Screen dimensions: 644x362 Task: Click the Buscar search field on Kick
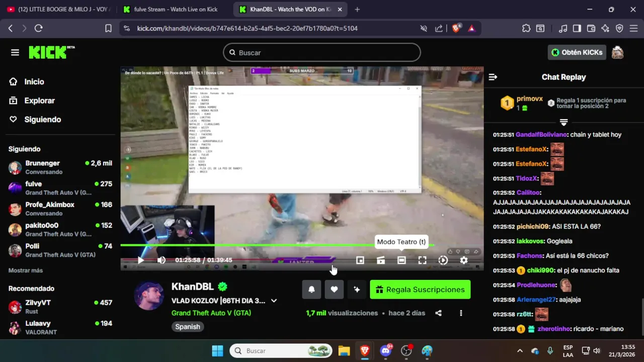[322, 52]
